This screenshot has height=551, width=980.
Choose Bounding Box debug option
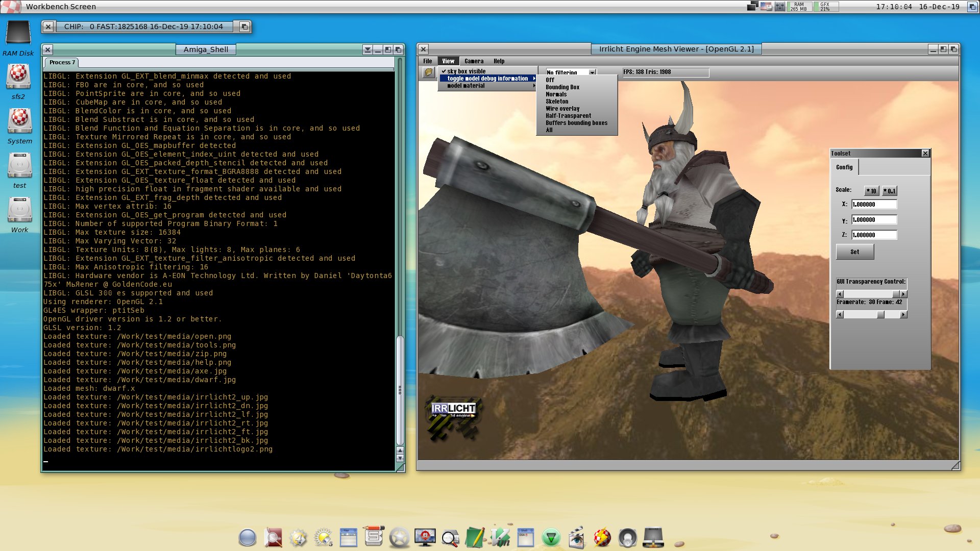point(577,87)
